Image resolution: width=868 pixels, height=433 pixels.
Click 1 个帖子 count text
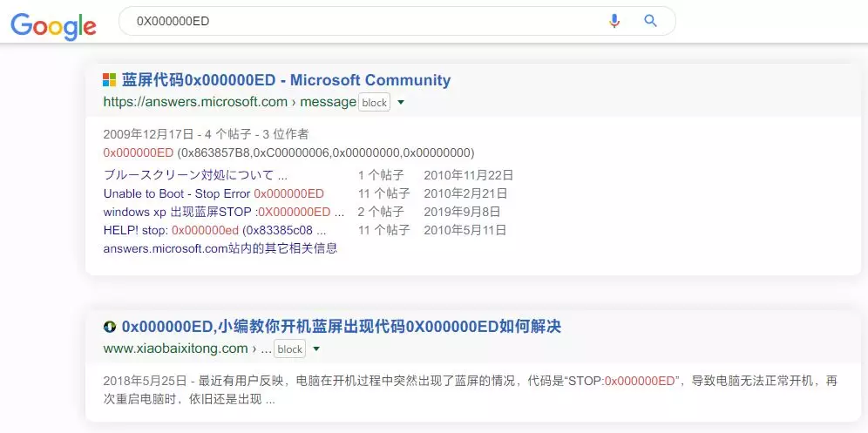(381, 175)
